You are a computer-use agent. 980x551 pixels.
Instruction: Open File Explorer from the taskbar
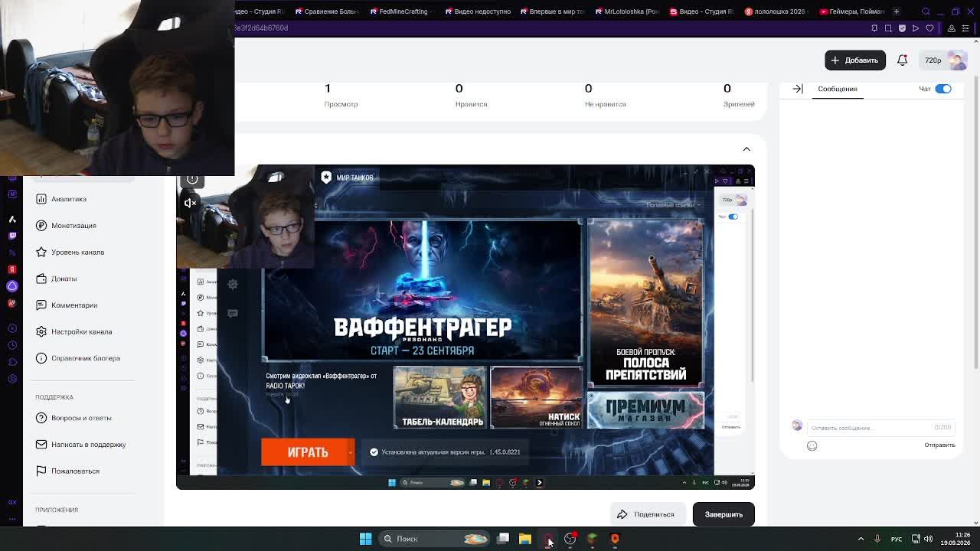click(525, 539)
